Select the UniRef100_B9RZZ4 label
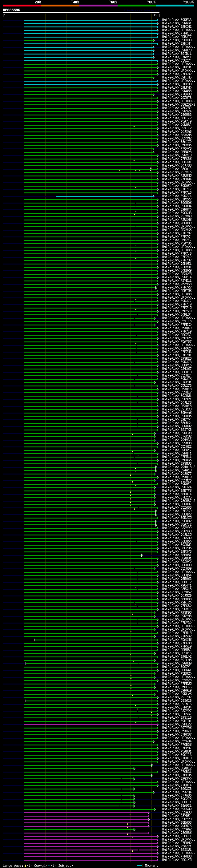 177,196
